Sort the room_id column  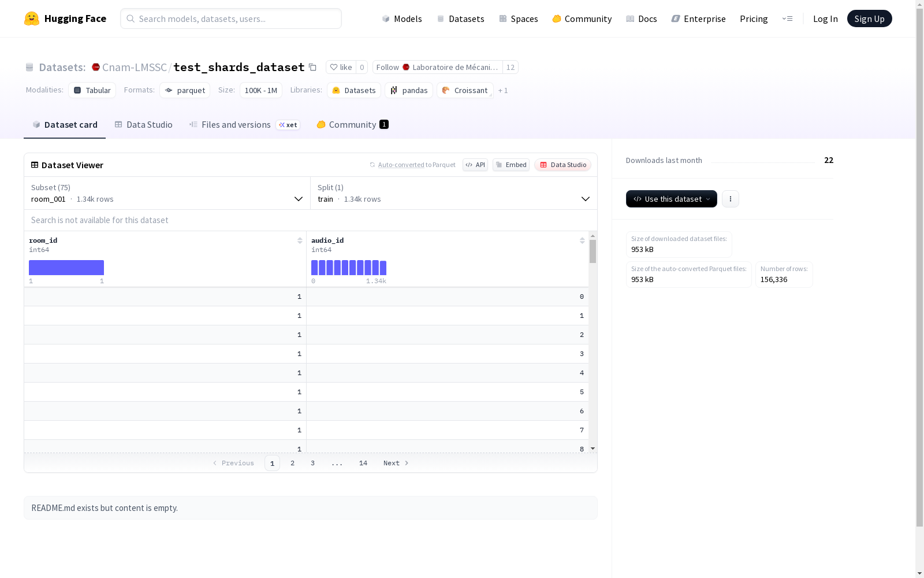tap(300, 240)
